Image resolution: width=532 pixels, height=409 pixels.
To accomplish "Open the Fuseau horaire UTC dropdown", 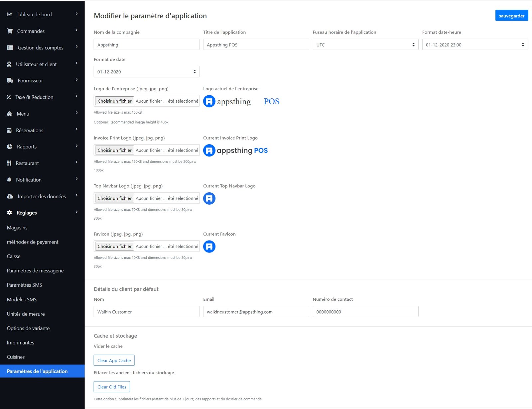I will point(365,45).
